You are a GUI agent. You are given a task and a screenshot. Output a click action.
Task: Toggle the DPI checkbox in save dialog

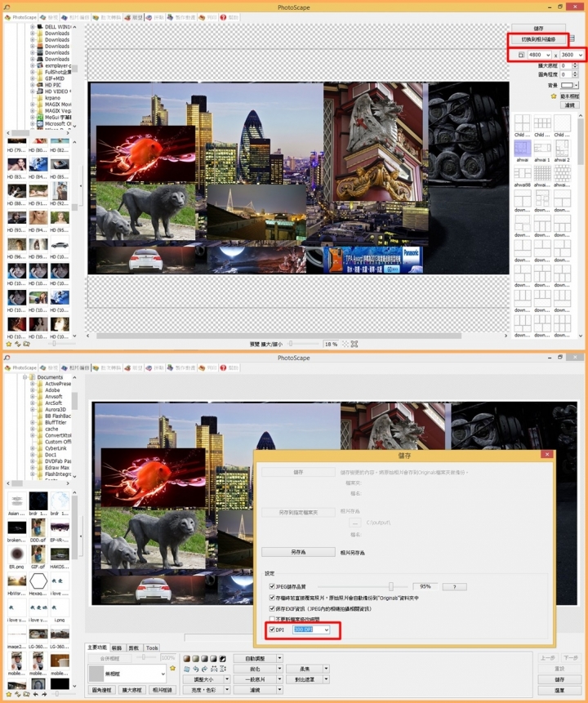pyautogui.click(x=272, y=630)
